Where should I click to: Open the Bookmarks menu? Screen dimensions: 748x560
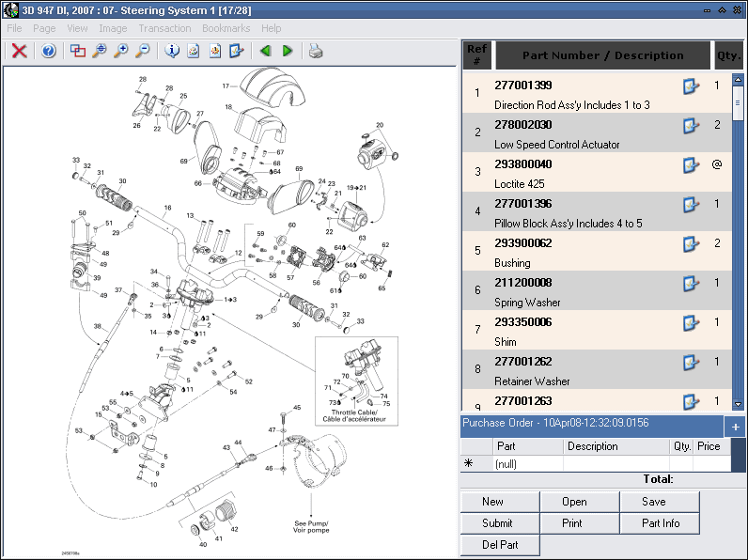[x=226, y=28]
